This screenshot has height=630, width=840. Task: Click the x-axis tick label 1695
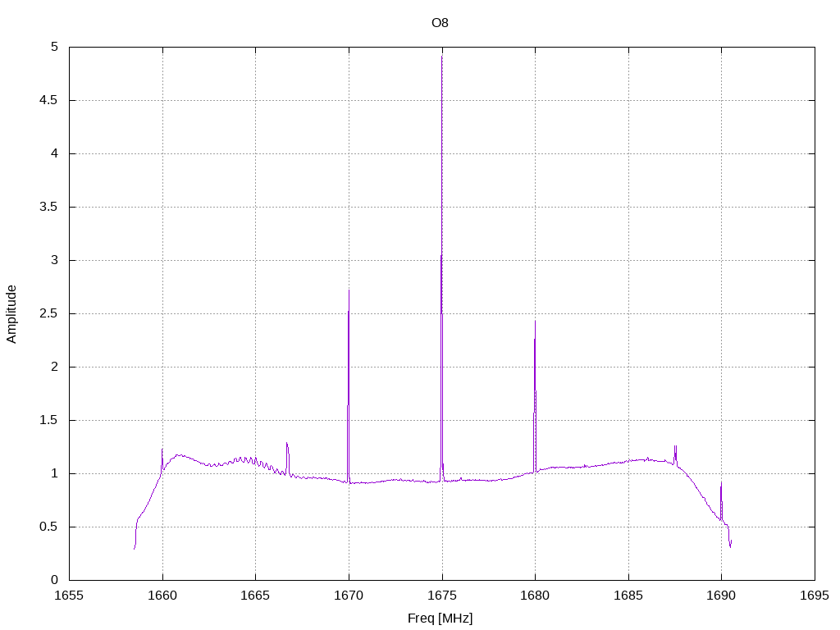[x=815, y=596]
